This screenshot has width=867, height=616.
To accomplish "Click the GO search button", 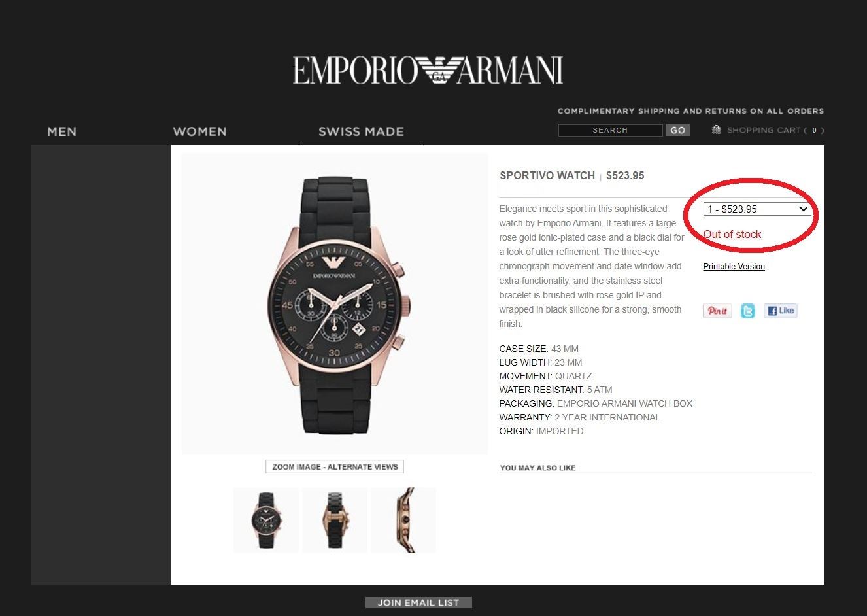I will (x=678, y=130).
